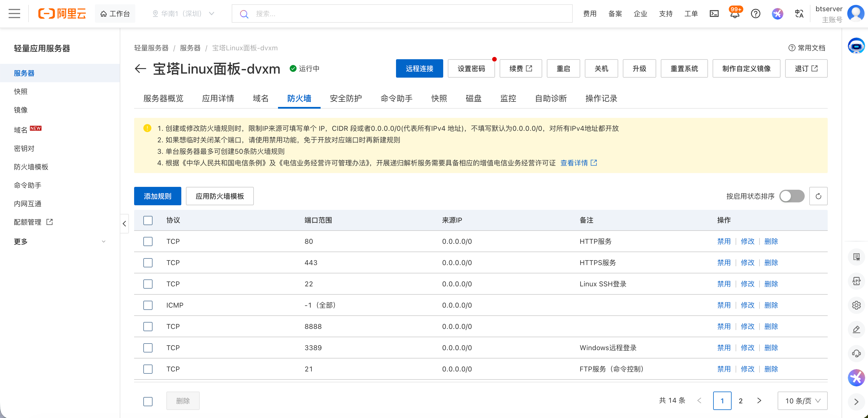Image resolution: width=868 pixels, height=418 pixels.
Task: Open the feedback pencil icon on right sidebar
Action: point(856,329)
